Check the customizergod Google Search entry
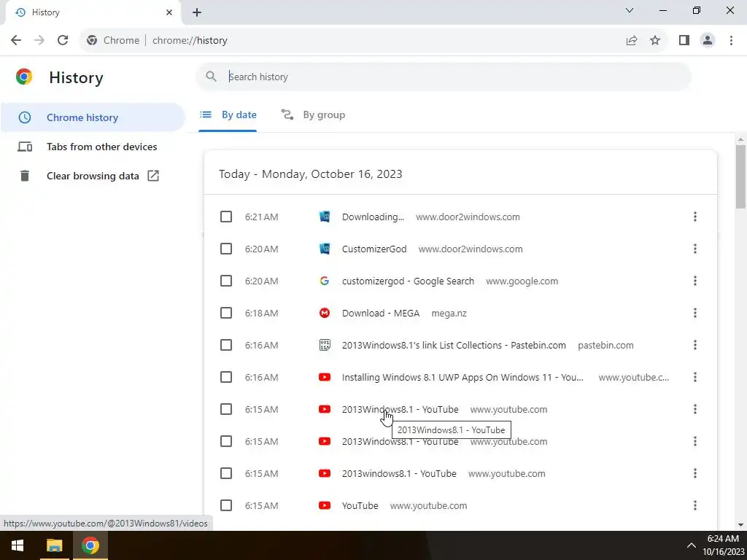Viewport: 747px width, 560px height. (226, 281)
